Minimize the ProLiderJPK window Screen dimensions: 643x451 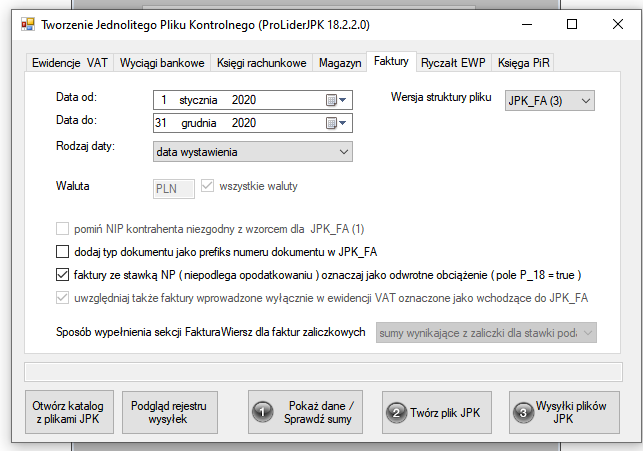(527, 25)
